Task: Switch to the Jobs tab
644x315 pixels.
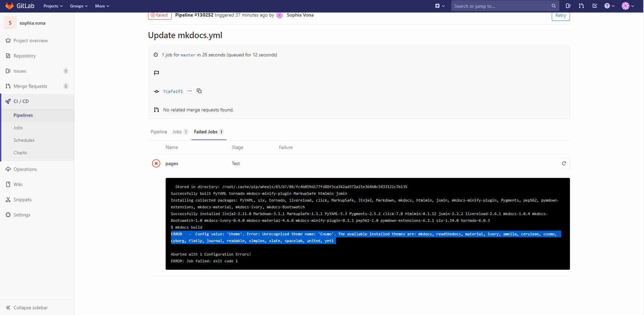Action: click(180, 132)
